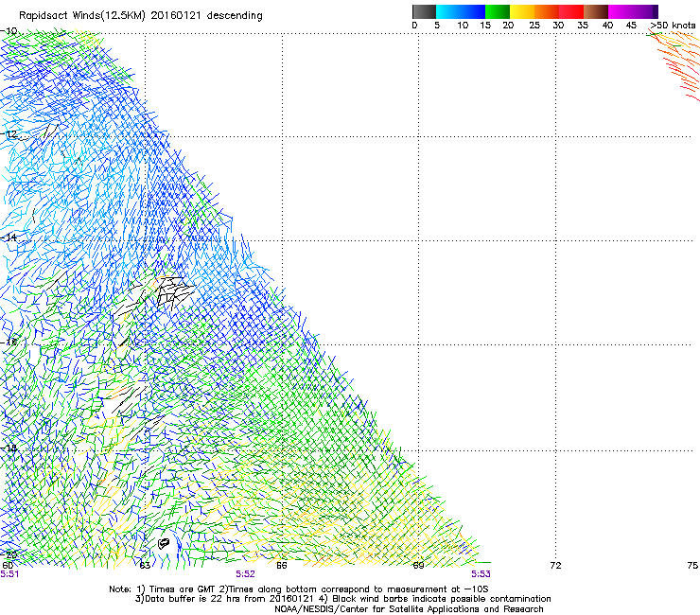Click the purple time stamp '5:52'
Screen dimensions: 700x615
point(246,574)
